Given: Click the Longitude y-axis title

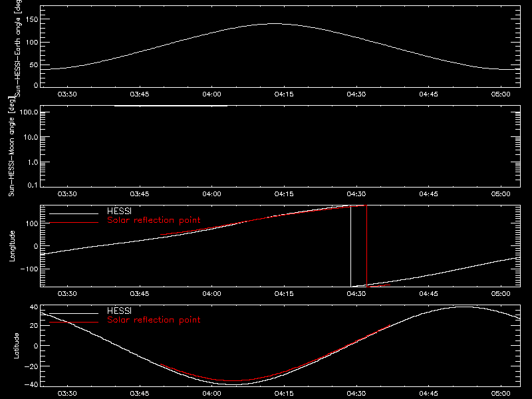Looking at the screenshot, I should coord(12,246).
